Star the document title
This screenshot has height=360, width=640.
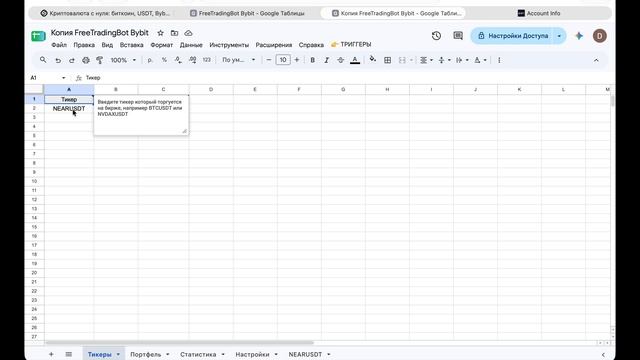click(x=160, y=33)
